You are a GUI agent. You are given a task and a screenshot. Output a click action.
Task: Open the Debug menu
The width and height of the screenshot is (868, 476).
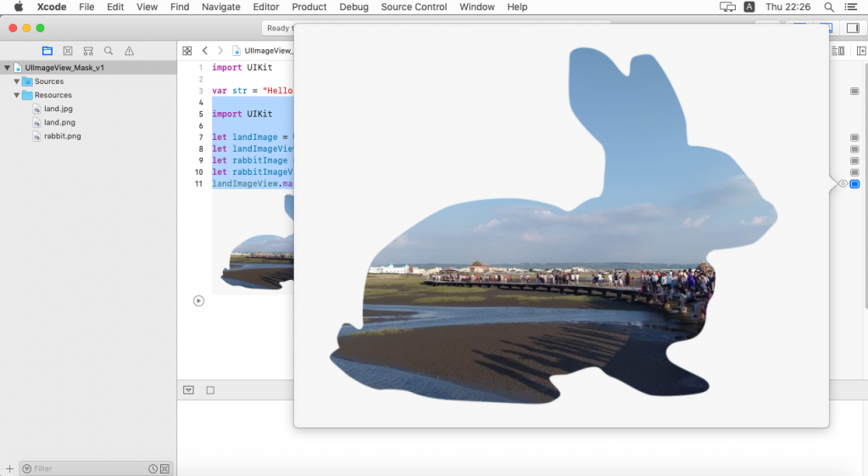point(353,7)
